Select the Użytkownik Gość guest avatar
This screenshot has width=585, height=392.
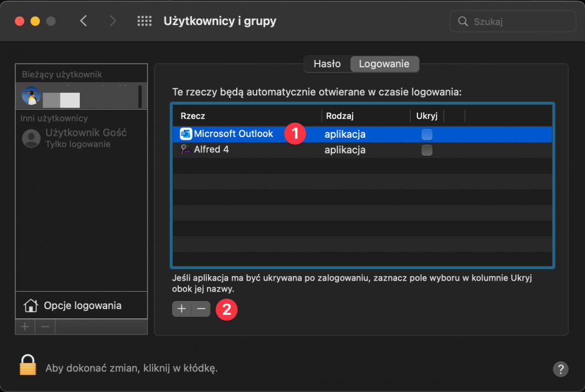(x=31, y=138)
